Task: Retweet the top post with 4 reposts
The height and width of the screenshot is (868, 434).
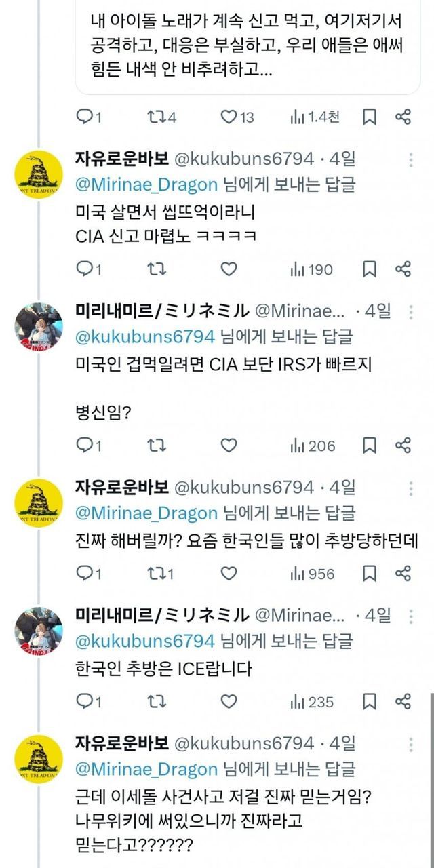Action: pos(154,117)
